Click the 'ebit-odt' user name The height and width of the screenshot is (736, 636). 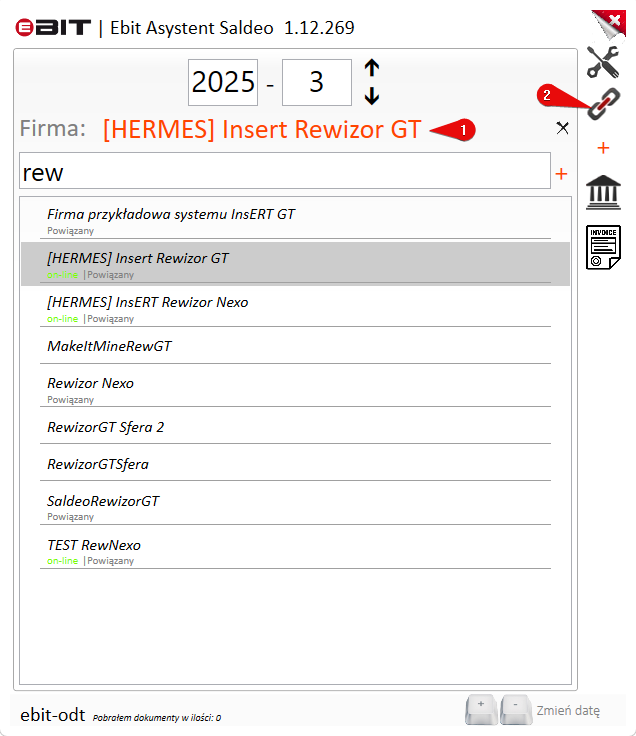[x=53, y=715]
